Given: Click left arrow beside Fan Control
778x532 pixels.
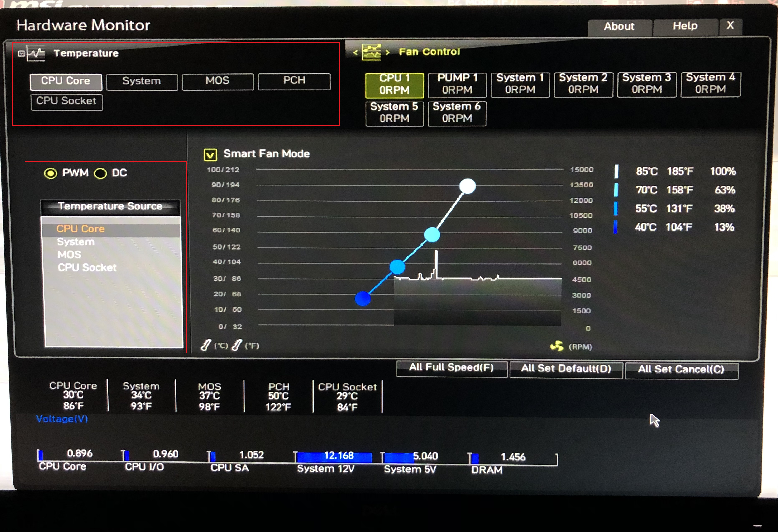Looking at the screenshot, I should pyautogui.click(x=355, y=53).
